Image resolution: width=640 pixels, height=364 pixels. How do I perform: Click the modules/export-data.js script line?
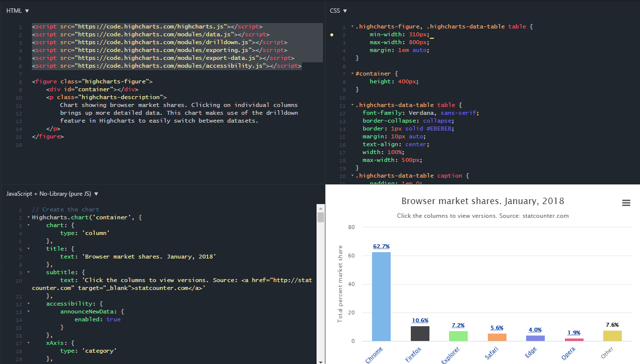(163, 58)
